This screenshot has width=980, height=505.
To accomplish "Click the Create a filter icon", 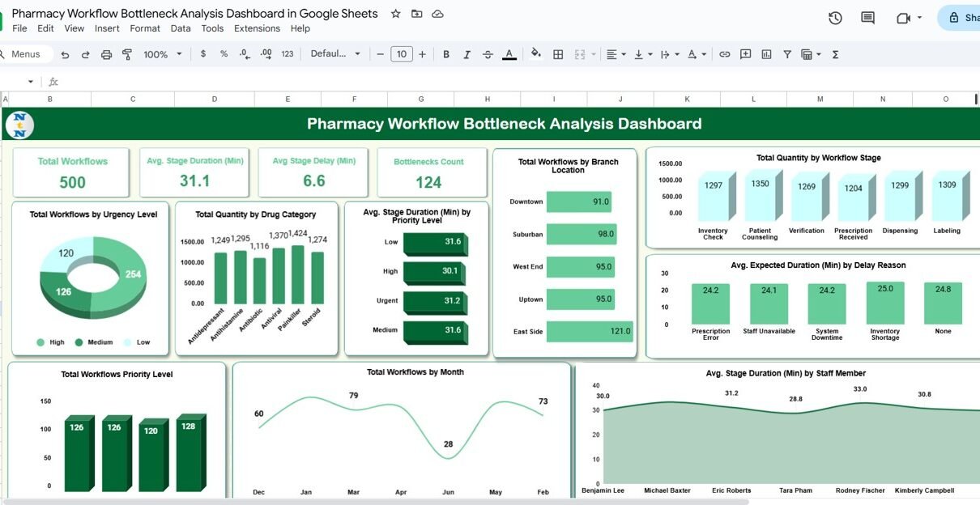I will point(786,54).
